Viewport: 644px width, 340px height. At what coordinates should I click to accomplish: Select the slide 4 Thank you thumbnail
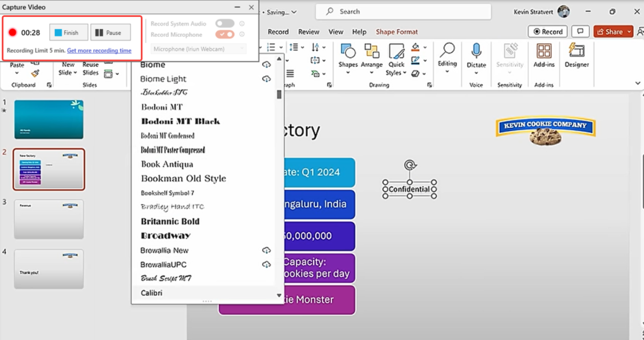(49, 269)
